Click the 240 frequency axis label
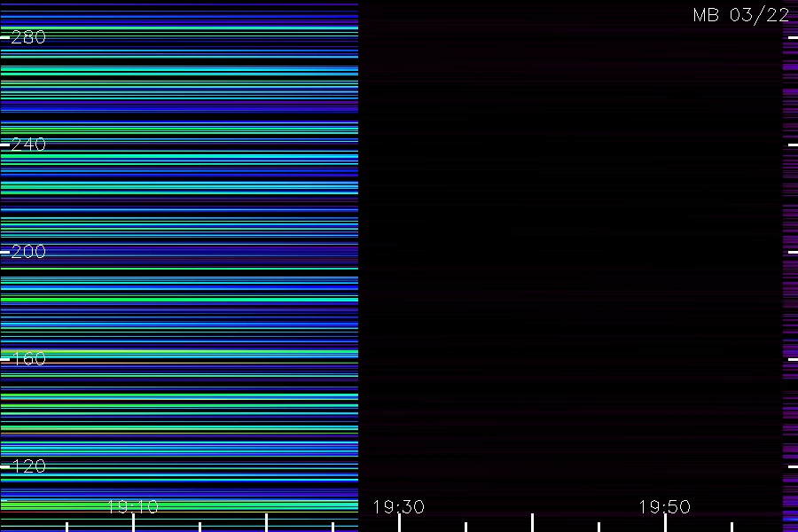Screen dimensions: 798x532 pos(28,145)
